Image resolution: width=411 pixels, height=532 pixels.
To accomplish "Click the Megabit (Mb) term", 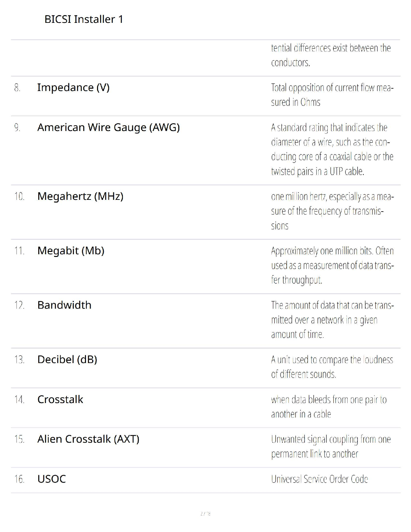I will point(71,251).
